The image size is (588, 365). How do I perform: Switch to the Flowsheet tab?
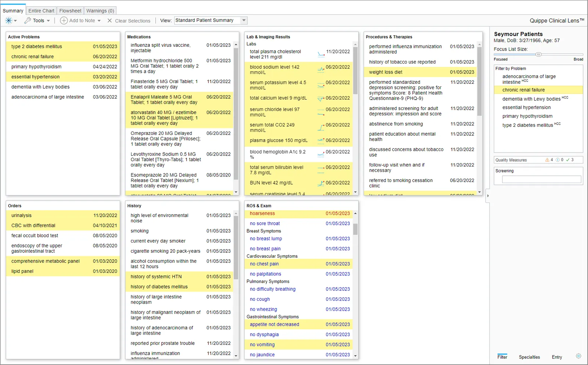[x=70, y=11]
